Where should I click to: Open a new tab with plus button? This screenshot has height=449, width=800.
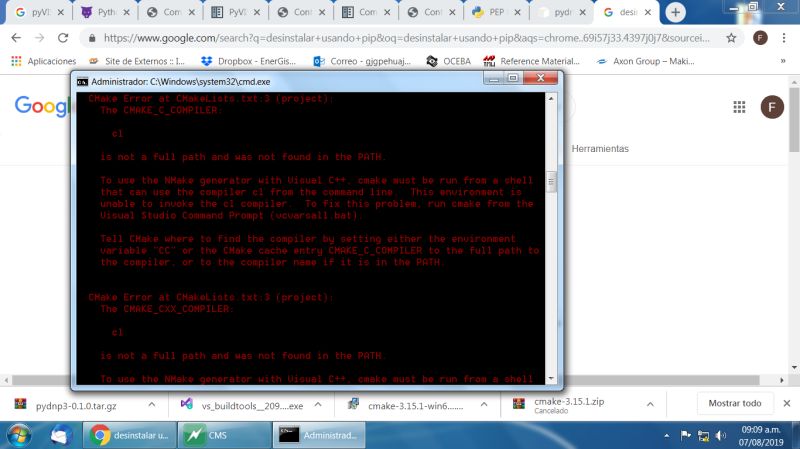coord(676,12)
